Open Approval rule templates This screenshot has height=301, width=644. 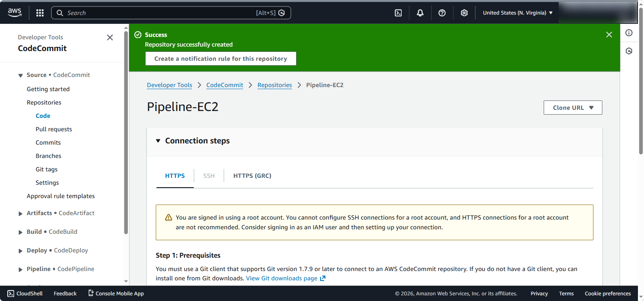[61, 196]
